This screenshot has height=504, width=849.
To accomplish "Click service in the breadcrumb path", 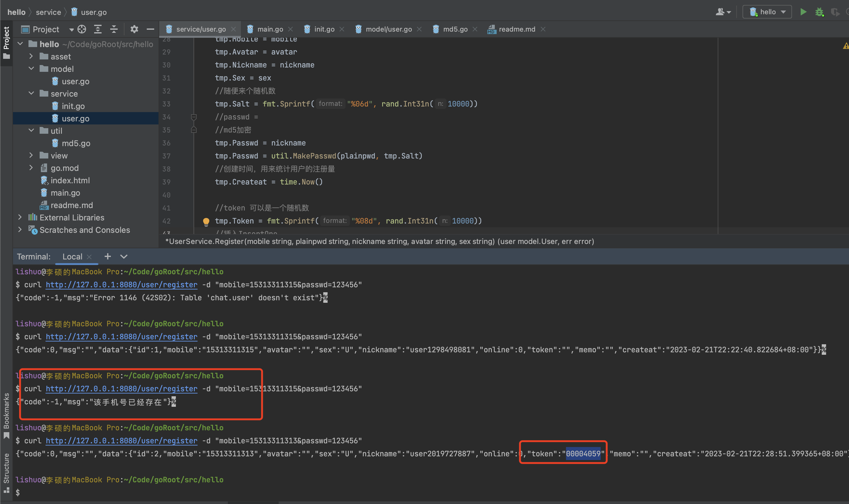I will click(x=48, y=12).
